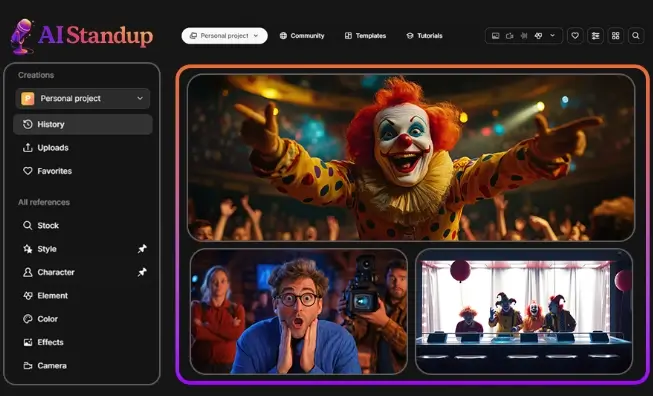653x396 pixels.
Task: Click the Effects image icon
Action: click(27, 342)
